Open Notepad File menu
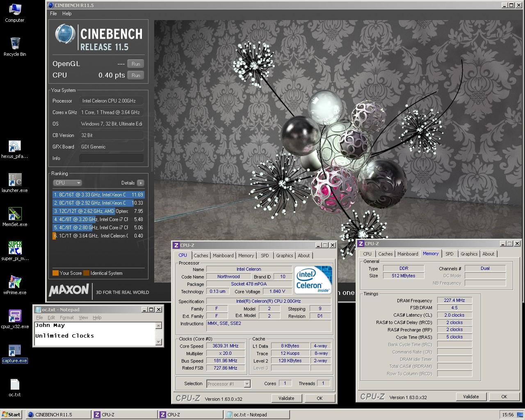 click(39, 317)
